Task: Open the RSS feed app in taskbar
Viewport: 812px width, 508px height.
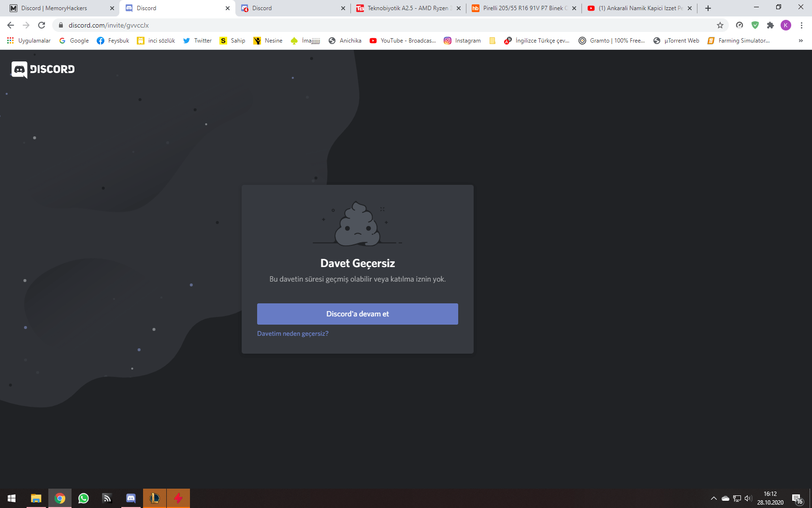Action: pyautogui.click(x=107, y=498)
